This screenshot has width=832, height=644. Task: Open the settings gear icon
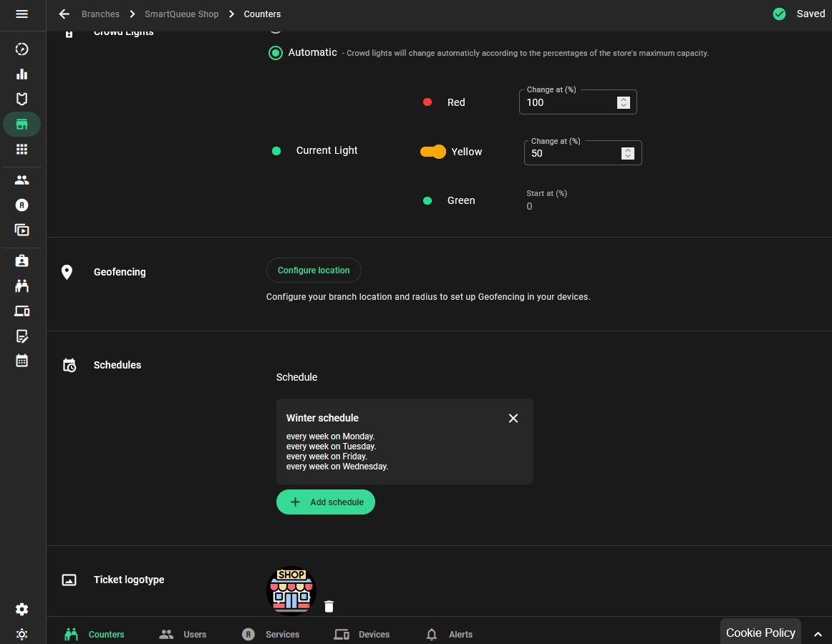[21, 609]
